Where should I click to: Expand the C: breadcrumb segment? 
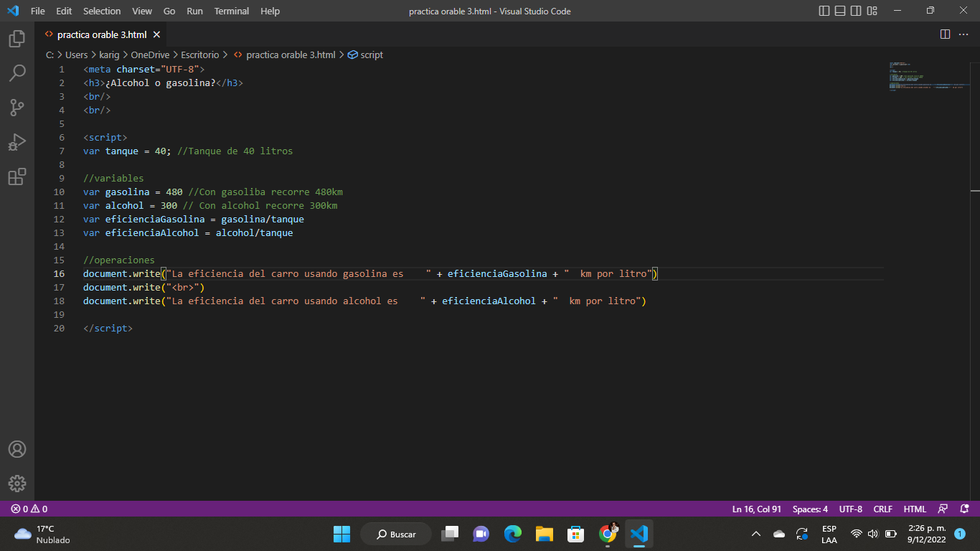point(50,55)
